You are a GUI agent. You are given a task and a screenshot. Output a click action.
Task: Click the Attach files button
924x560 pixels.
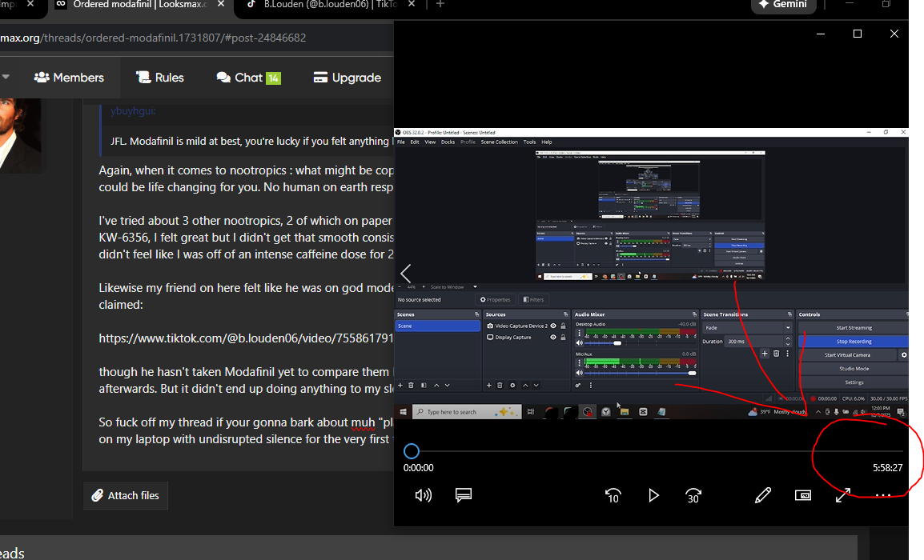[x=126, y=496]
